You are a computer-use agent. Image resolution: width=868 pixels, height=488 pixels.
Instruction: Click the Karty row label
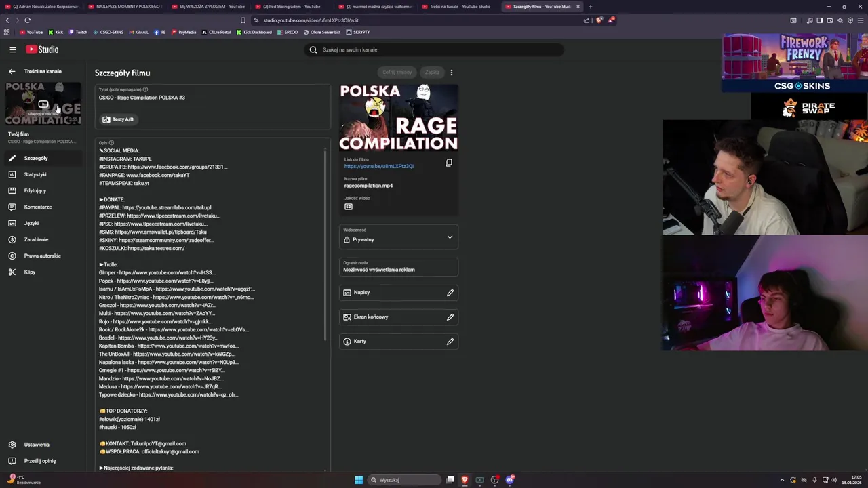tap(359, 342)
